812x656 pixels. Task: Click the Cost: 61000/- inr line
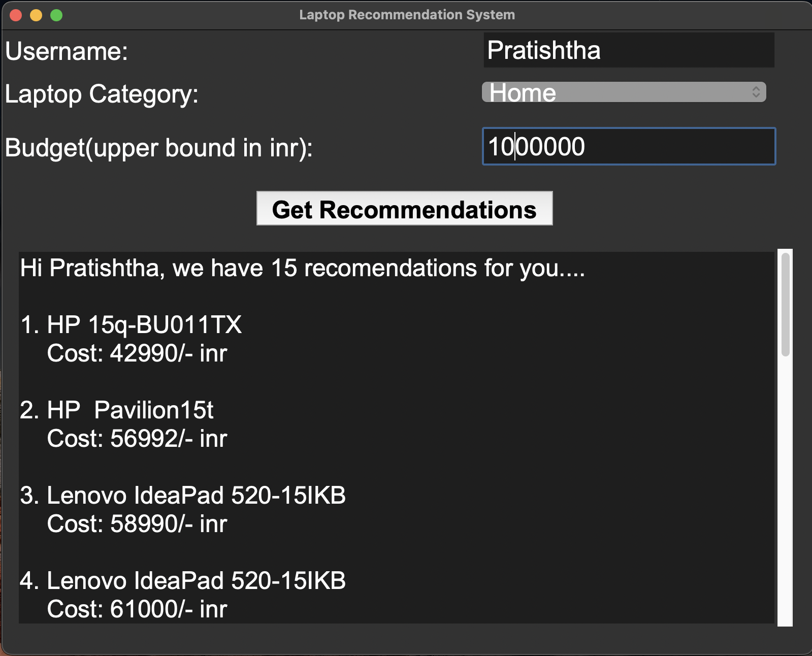pos(137,609)
